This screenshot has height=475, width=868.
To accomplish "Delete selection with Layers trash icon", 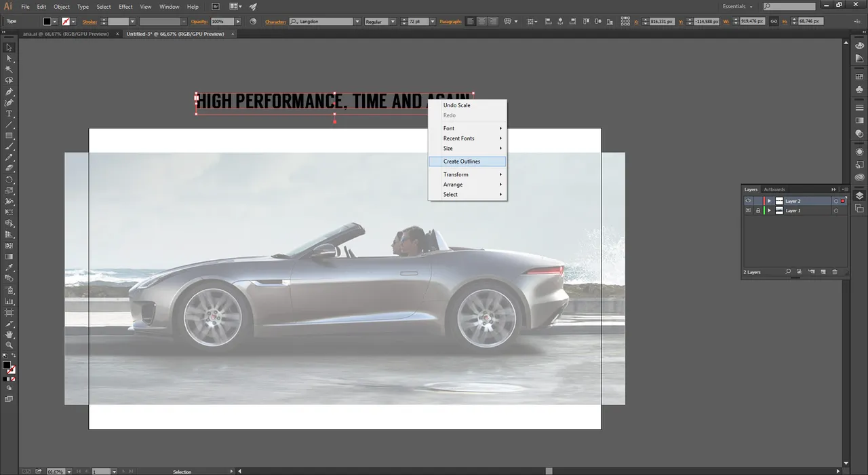I will click(835, 272).
